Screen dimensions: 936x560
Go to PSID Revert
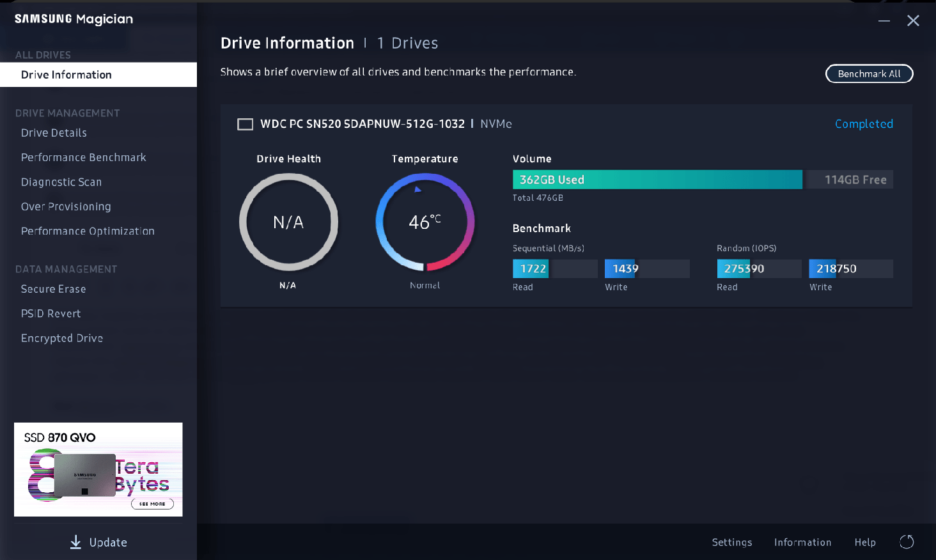coord(51,314)
